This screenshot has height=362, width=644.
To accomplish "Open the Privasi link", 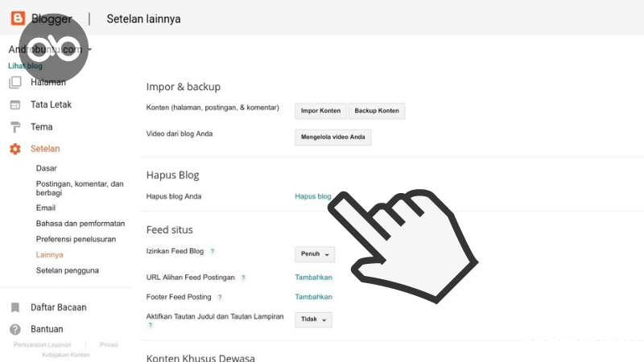I will (109, 345).
